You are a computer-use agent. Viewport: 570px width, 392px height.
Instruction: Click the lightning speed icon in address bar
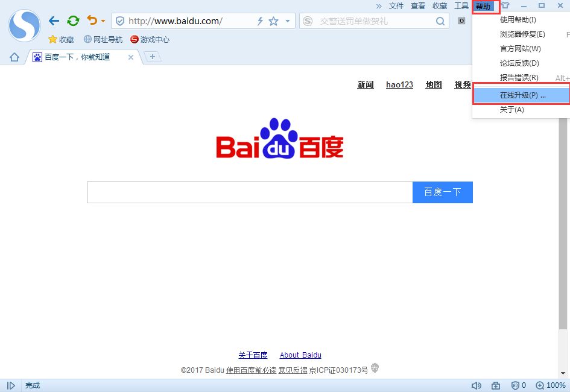click(259, 20)
